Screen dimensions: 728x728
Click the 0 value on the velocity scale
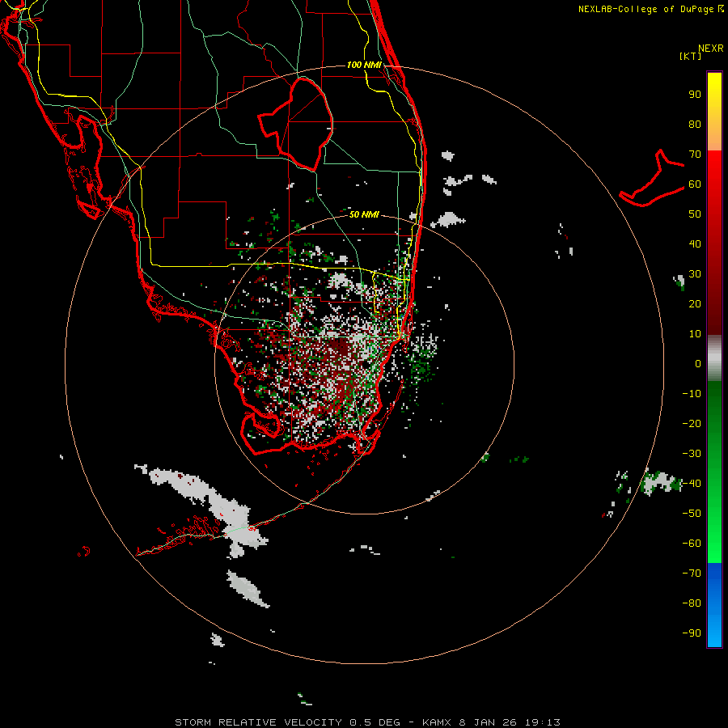click(x=698, y=364)
